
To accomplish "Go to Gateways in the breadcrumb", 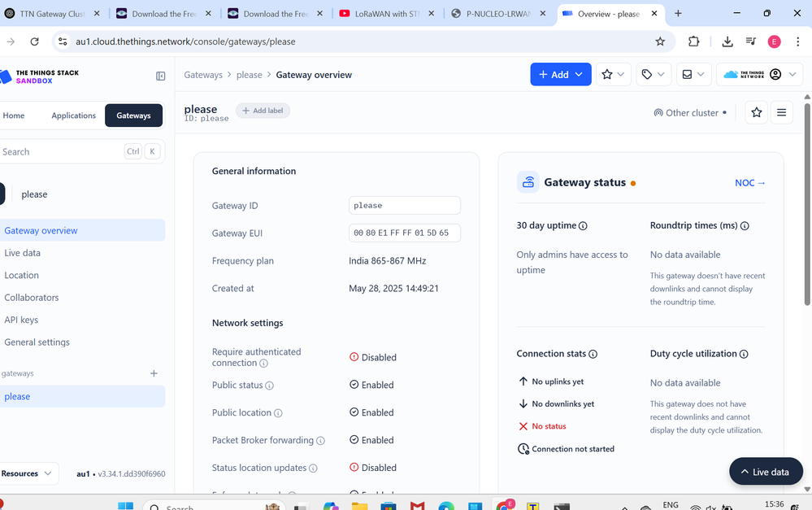I will click(203, 75).
